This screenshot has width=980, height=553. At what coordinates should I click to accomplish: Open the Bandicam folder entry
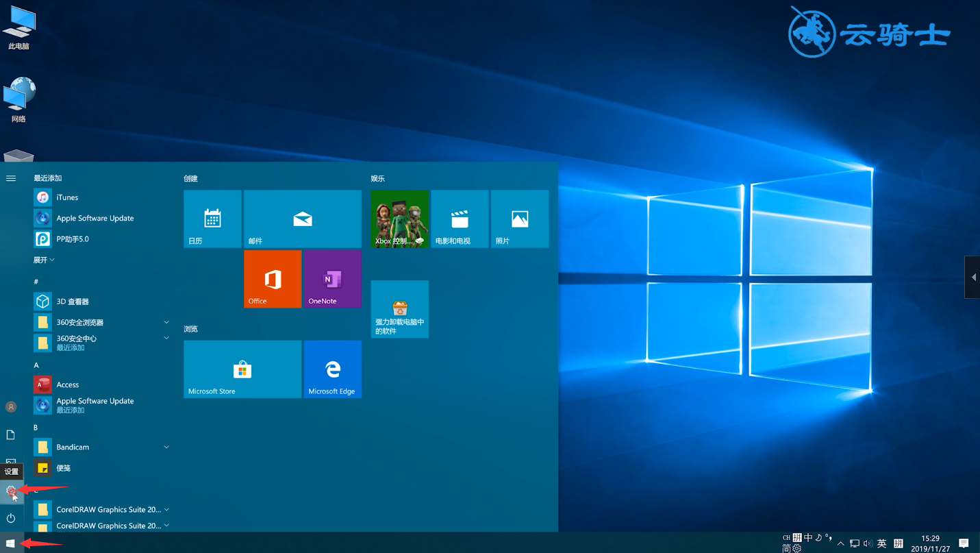click(x=101, y=447)
